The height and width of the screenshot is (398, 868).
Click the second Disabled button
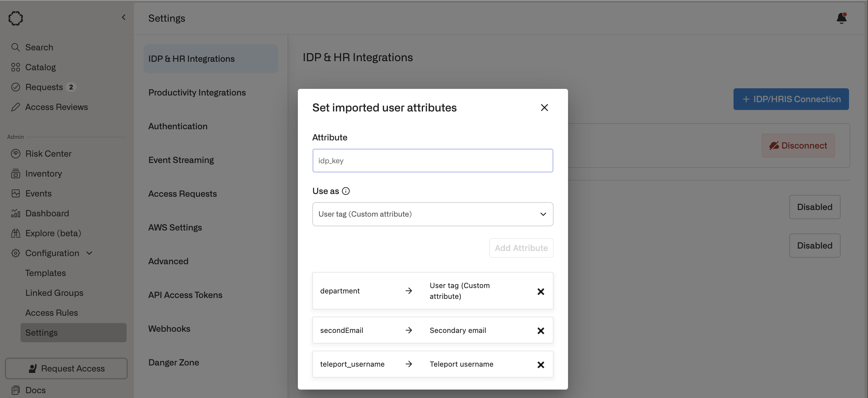tap(814, 246)
